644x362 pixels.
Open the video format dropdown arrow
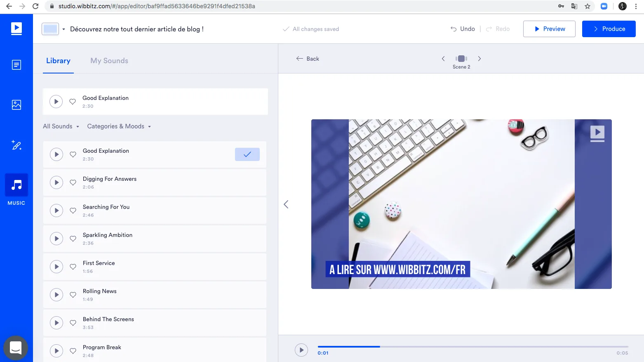[x=63, y=29]
